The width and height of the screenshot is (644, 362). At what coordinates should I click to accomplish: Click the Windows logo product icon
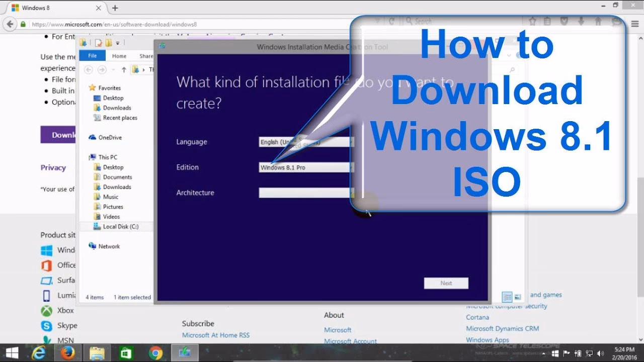[47, 250]
